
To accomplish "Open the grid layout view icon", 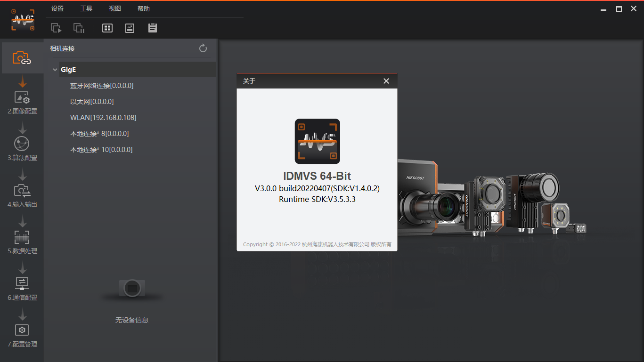I will [x=107, y=28].
